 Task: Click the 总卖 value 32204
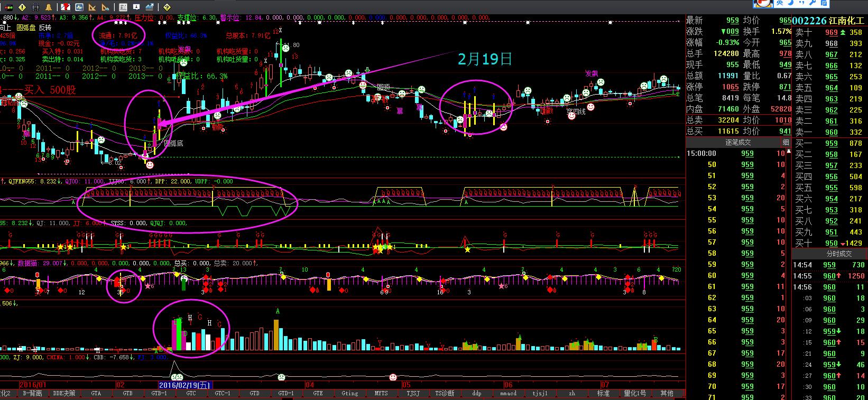[x=728, y=120]
